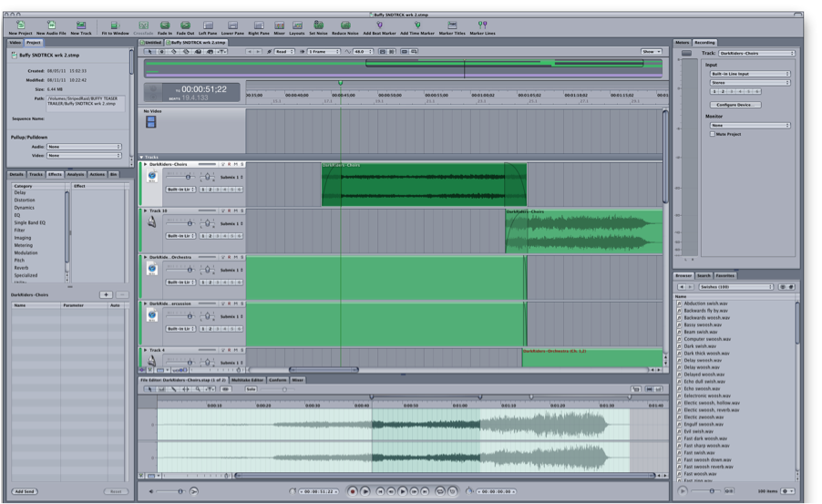Click the New Track toolbar icon

pyautogui.click(x=80, y=25)
